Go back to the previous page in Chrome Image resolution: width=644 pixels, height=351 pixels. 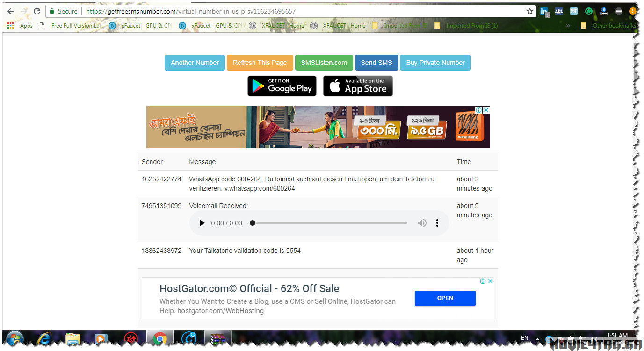(x=11, y=11)
